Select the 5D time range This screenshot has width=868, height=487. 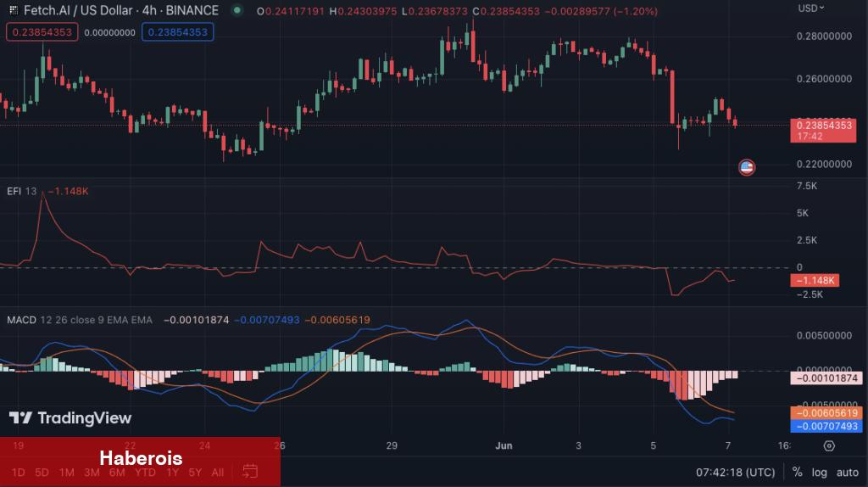click(42, 473)
